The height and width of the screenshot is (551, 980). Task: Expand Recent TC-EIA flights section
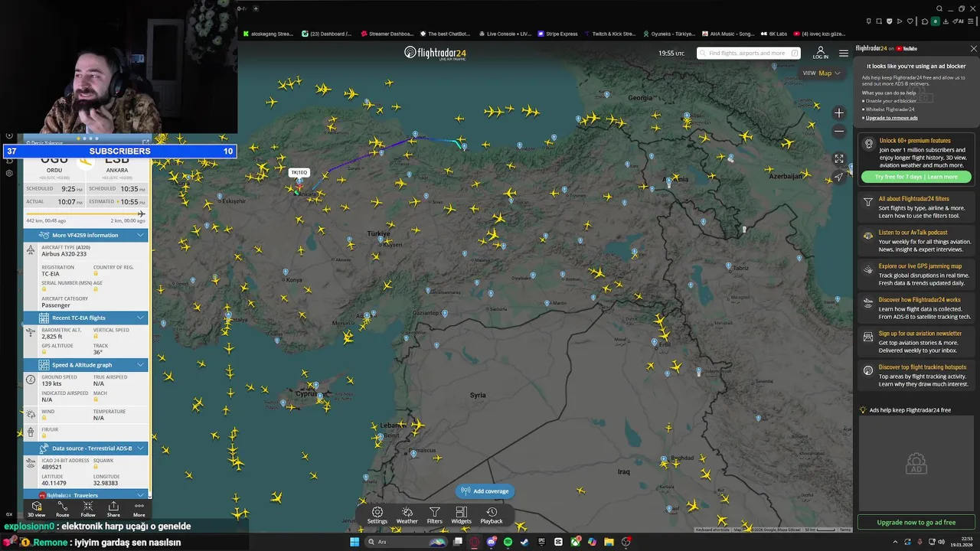[85, 318]
